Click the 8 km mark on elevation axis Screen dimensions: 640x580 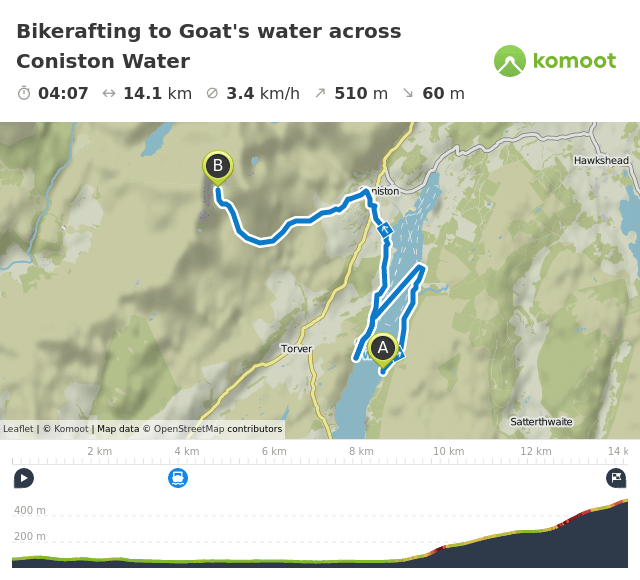point(361,451)
